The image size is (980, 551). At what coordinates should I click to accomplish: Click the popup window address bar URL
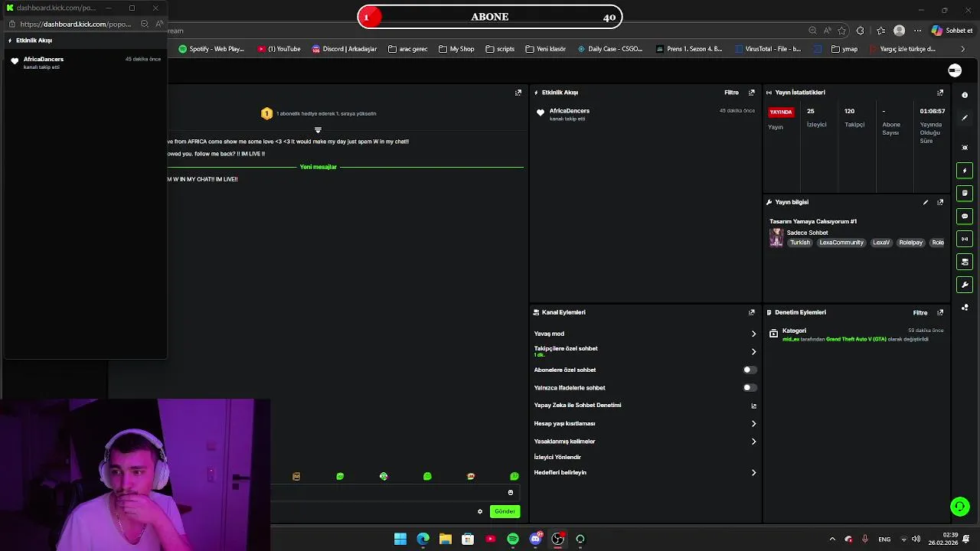pyautogui.click(x=75, y=24)
